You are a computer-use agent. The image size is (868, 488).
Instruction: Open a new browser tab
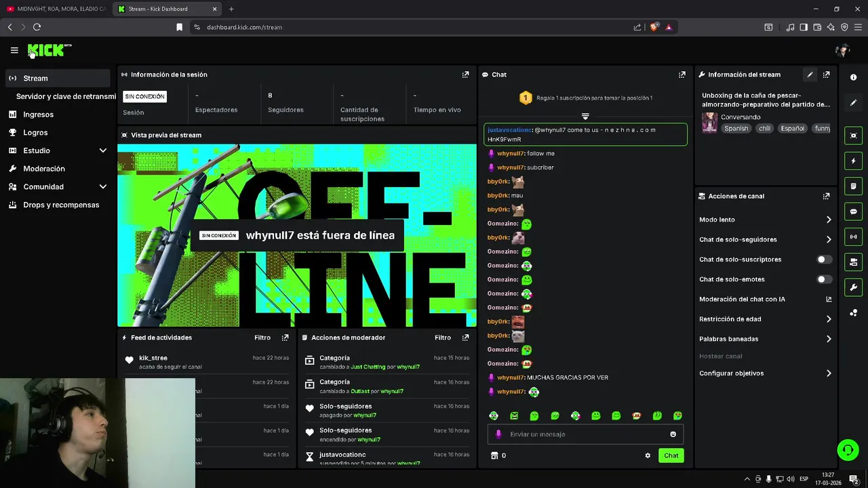(231, 9)
